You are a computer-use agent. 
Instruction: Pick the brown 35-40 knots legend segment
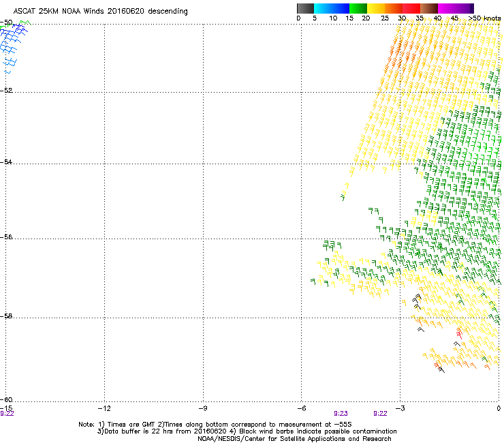pos(429,8)
